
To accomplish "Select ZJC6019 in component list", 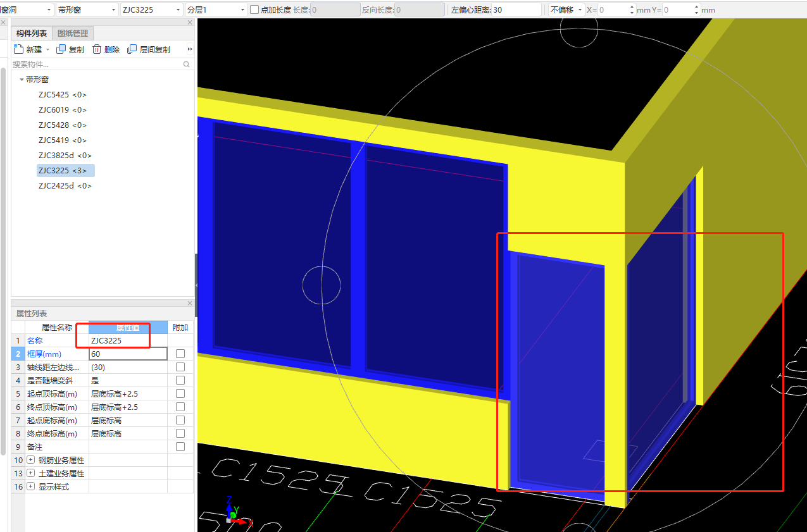I will click(x=62, y=110).
